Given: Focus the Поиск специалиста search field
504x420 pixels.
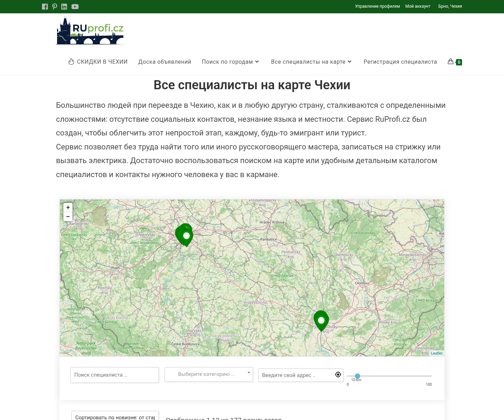Looking at the screenshot, I should point(114,375).
